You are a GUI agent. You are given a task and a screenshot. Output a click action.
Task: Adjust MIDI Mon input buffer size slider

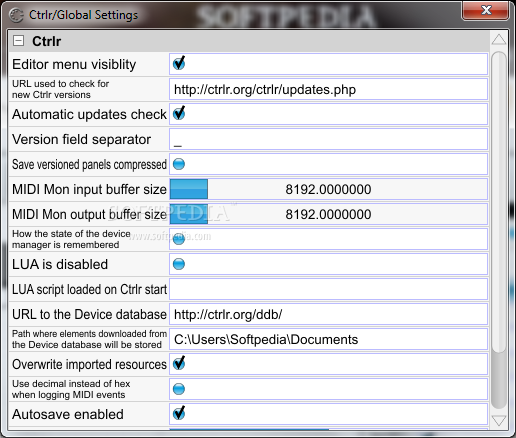tap(328, 189)
